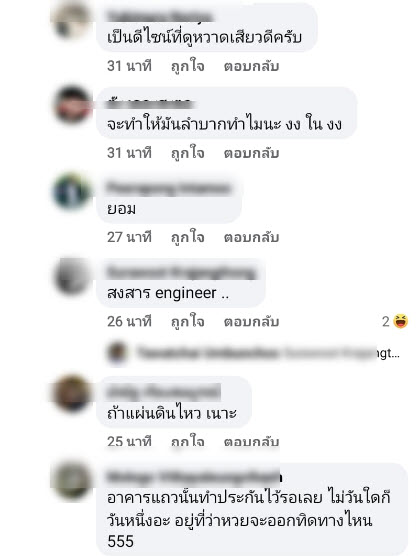Like the comment 'ยอม'
The height and width of the screenshot is (556, 416).
(x=188, y=237)
